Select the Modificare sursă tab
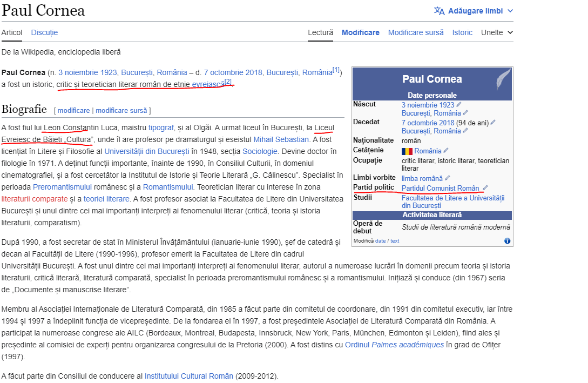The width and height of the screenshot is (588, 383). coord(415,32)
